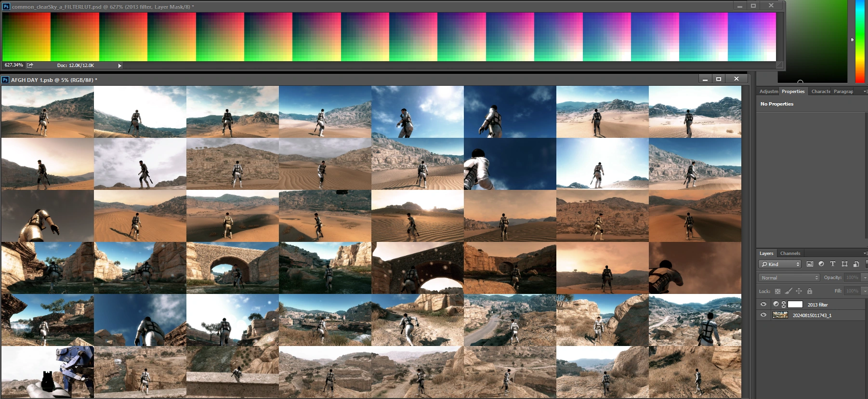Open the Layers panel flyout menu

(x=865, y=253)
